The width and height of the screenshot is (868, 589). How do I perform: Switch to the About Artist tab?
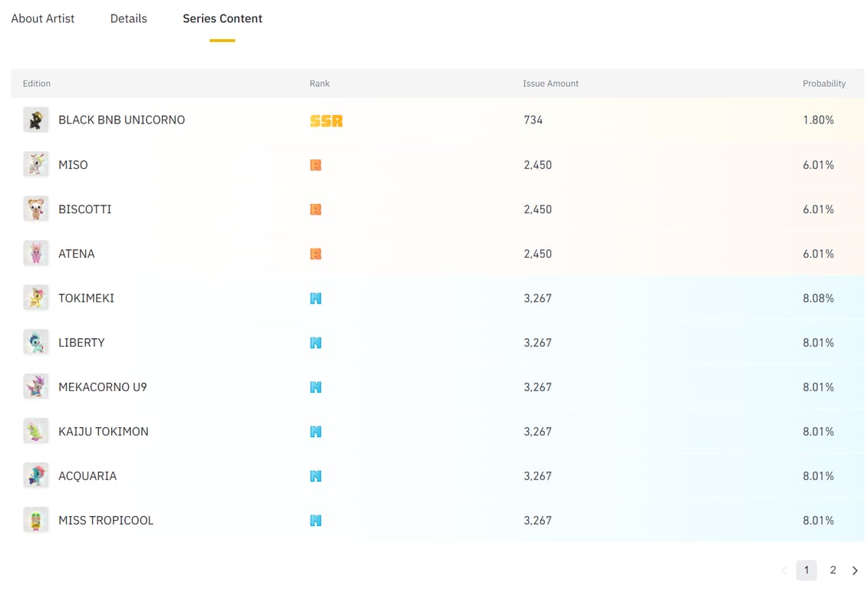[43, 18]
